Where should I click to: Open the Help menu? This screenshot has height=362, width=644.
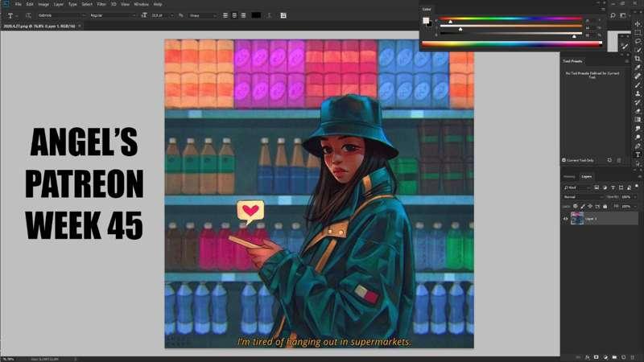[x=158, y=4]
